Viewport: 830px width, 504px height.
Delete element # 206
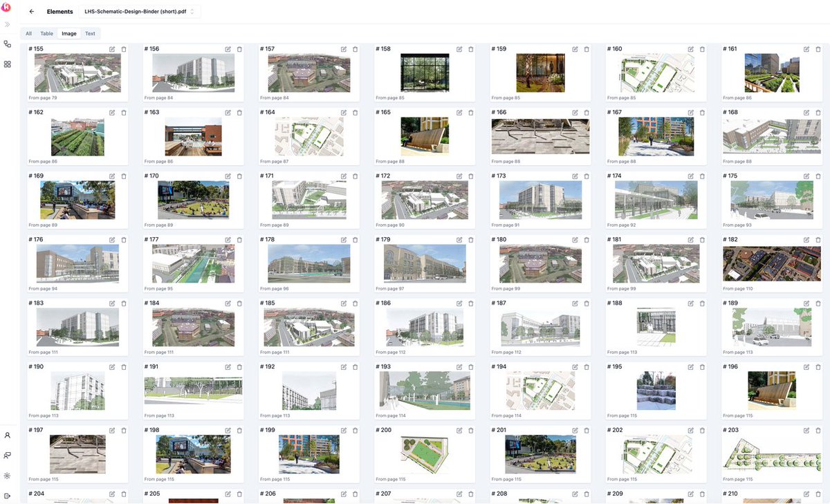[x=356, y=494]
